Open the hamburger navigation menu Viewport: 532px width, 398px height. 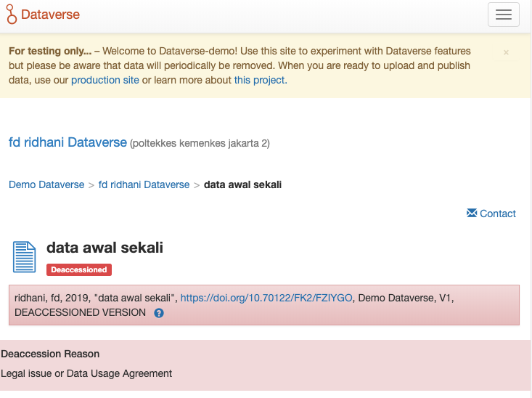pyautogui.click(x=504, y=15)
